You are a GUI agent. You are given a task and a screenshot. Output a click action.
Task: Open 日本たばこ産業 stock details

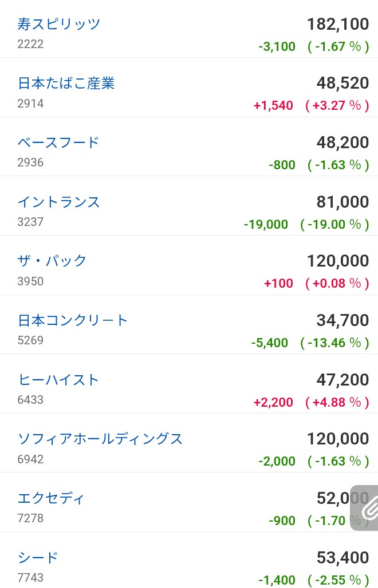[66, 84]
